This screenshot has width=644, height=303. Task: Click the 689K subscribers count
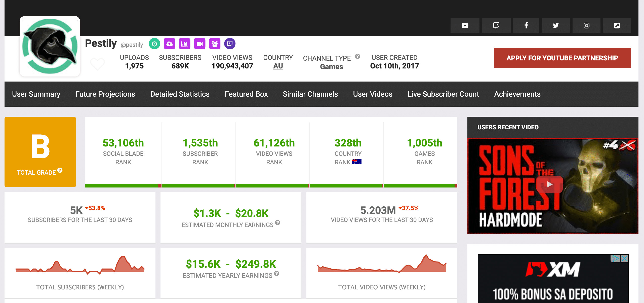tap(180, 66)
